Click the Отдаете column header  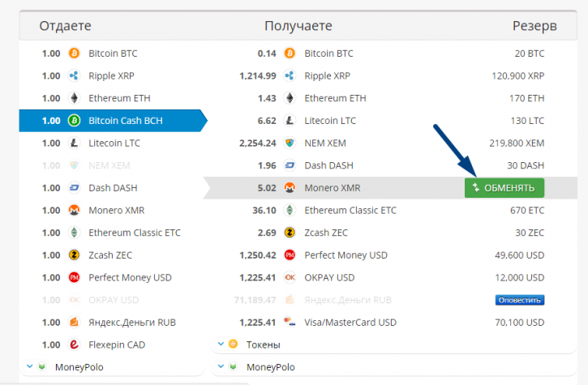65,26
